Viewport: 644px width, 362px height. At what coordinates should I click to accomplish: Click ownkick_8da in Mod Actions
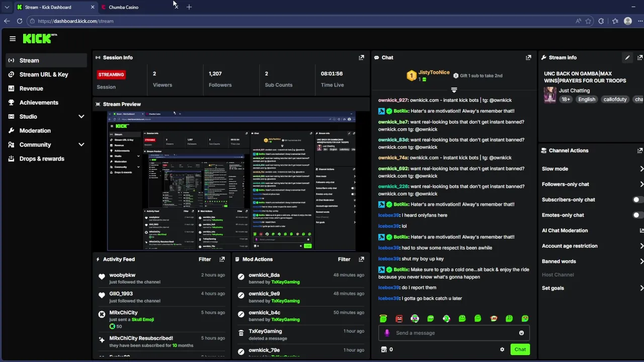pos(264,275)
